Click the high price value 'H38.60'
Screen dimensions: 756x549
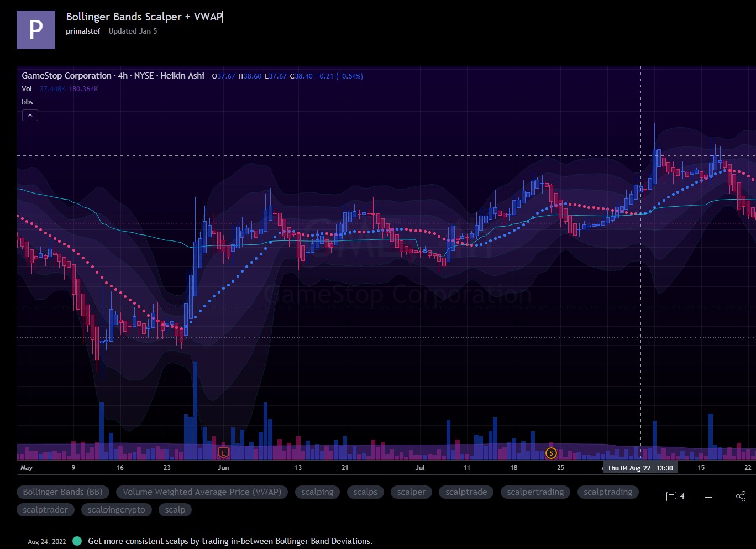250,76
